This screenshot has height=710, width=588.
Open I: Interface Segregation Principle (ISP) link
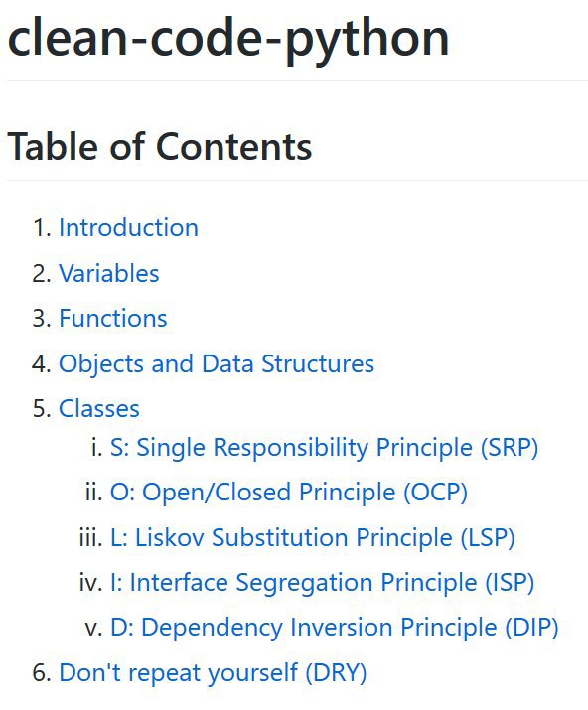coord(323,582)
